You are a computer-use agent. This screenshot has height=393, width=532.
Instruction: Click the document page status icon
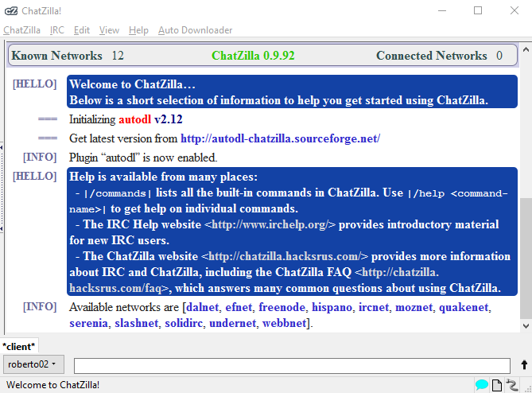[497, 385]
